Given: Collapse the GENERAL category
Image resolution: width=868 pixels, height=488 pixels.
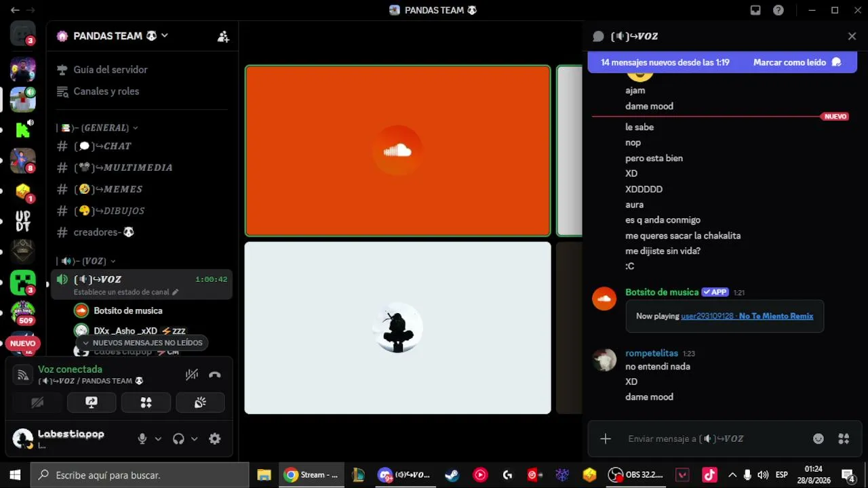Looking at the screenshot, I should pyautogui.click(x=97, y=127).
